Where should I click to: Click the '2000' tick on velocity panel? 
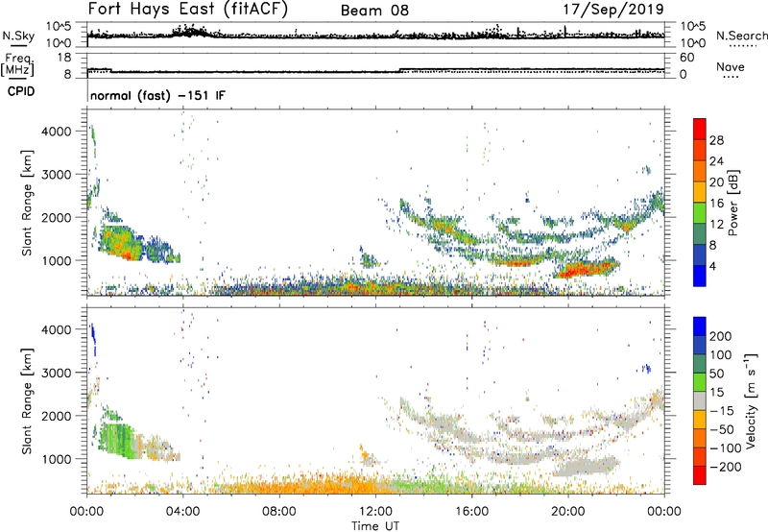(x=57, y=416)
